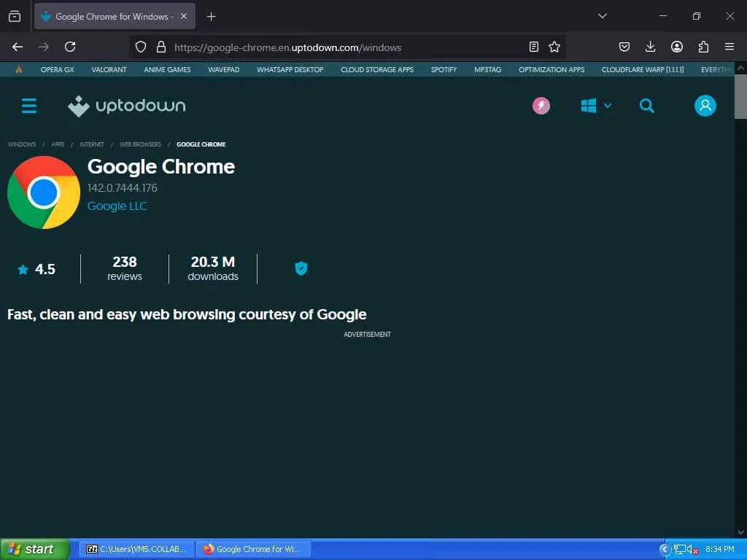Expand the list all tabs chevron
The image size is (747, 560).
(x=602, y=16)
